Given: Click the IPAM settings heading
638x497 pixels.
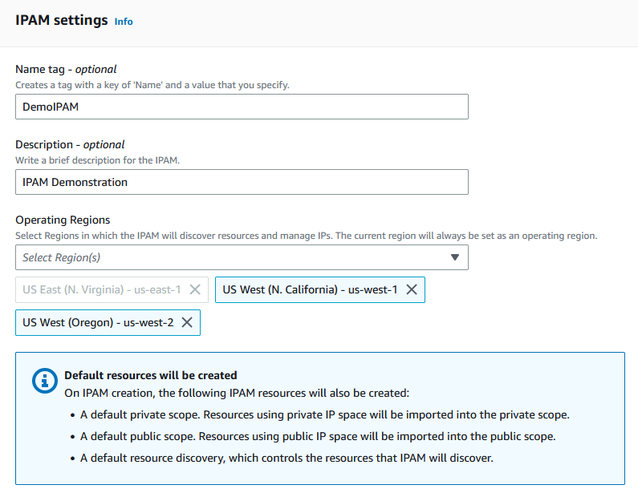Looking at the screenshot, I should click(x=61, y=20).
